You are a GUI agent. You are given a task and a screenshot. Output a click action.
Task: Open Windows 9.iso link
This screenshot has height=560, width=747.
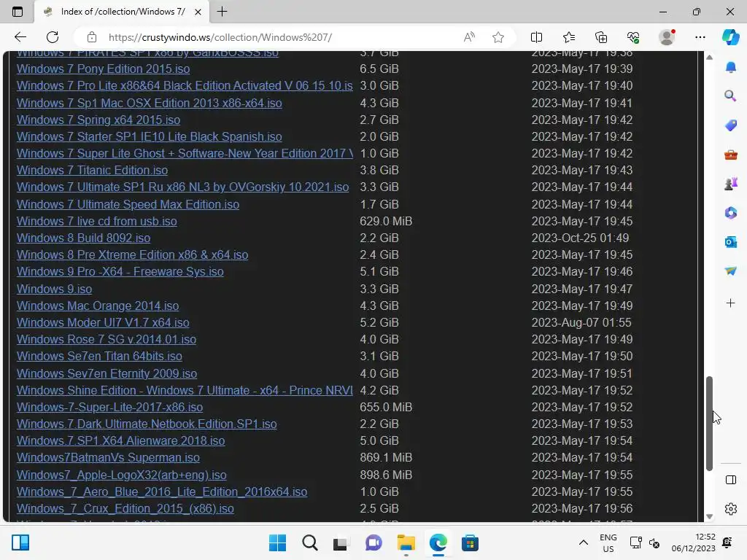54,289
